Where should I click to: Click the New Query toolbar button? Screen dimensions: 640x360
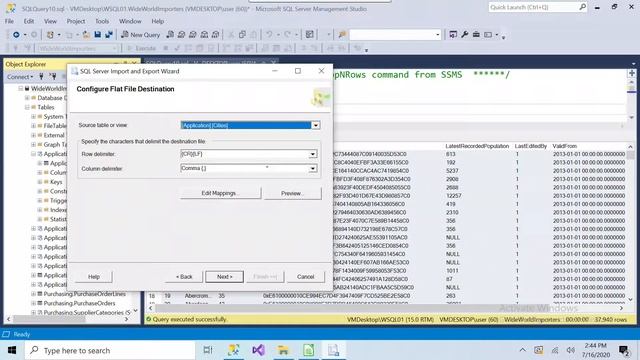(141, 35)
